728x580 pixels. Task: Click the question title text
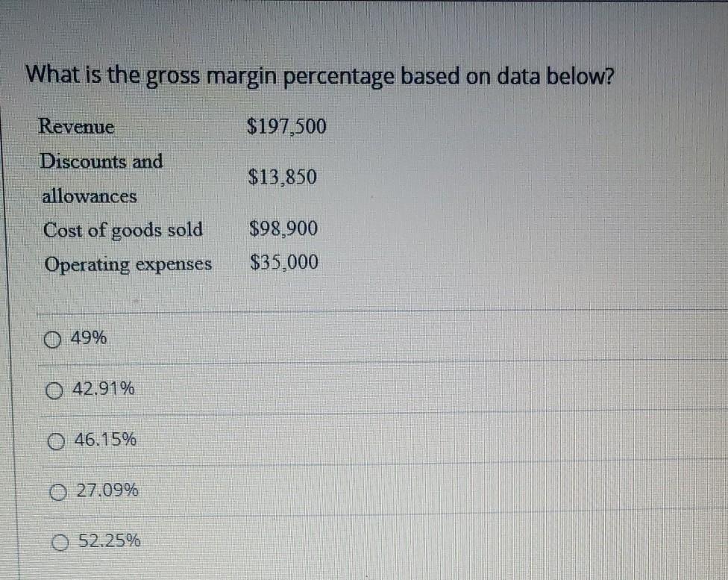(319, 76)
